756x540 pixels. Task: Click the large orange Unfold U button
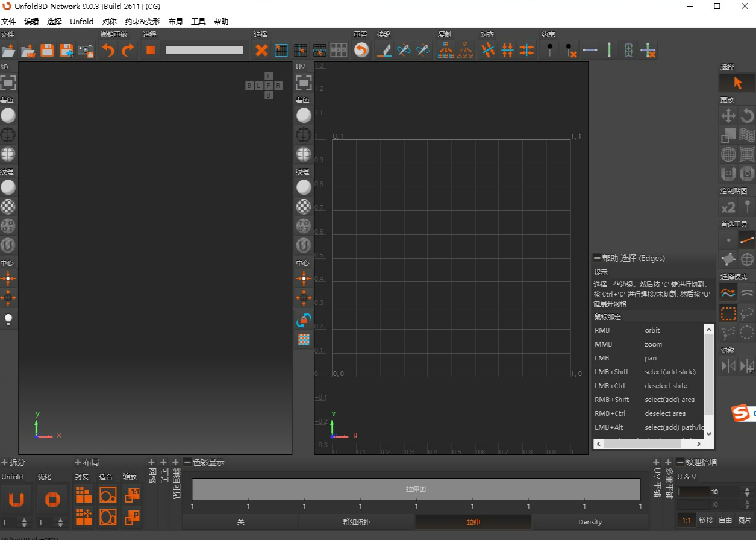pos(16,500)
